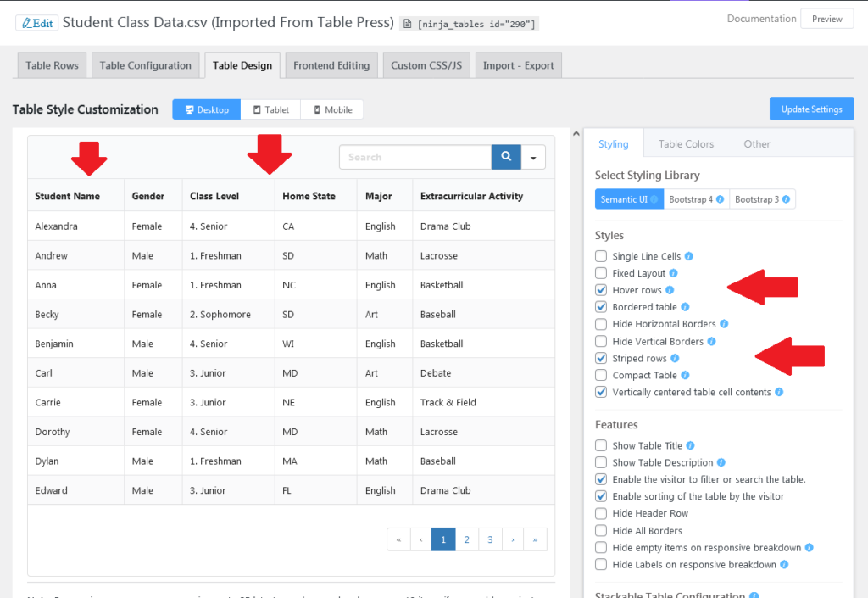The image size is (868, 598).
Task: Enable the Hide Header Row option
Action: pyautogui.click(x=601, y=512)
